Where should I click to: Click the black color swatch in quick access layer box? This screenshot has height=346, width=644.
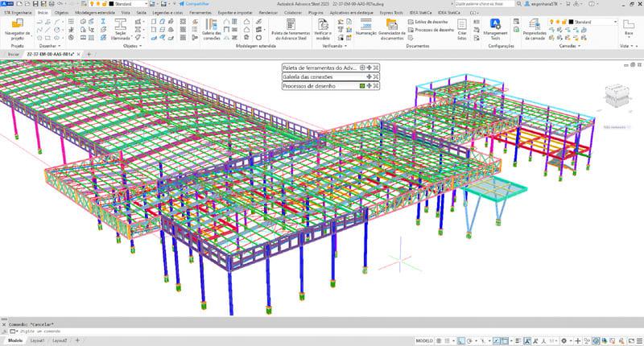111,4
